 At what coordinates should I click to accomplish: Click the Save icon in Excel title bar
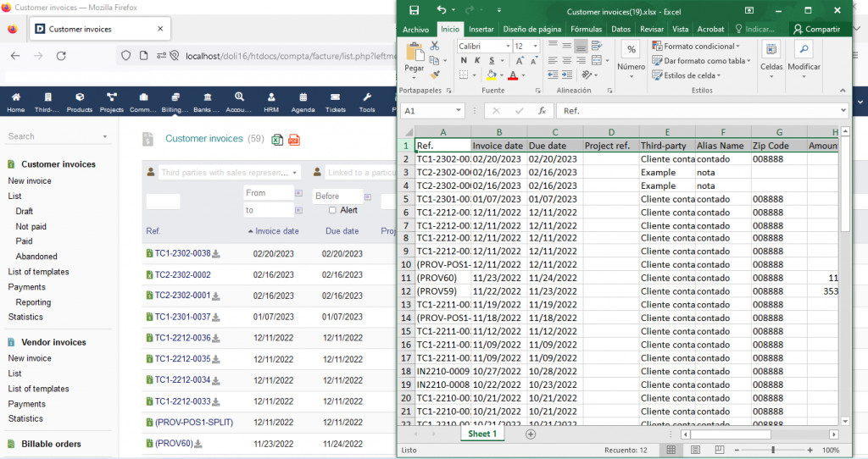click(x=414, y=10)
